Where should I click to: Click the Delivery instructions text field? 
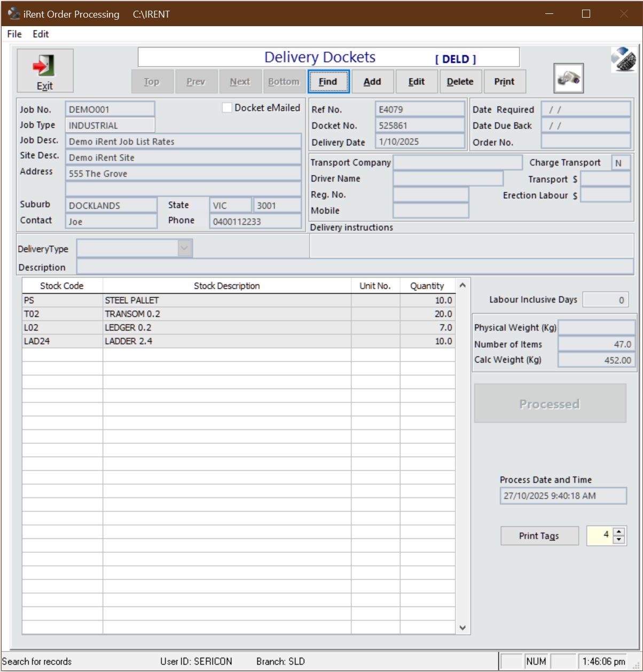[471, 246]
